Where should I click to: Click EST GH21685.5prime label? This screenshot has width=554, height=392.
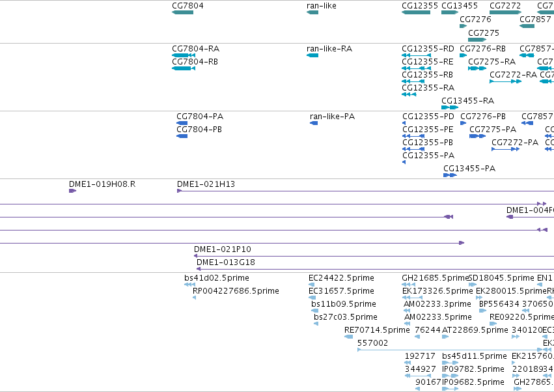click(x=436, y=278)
